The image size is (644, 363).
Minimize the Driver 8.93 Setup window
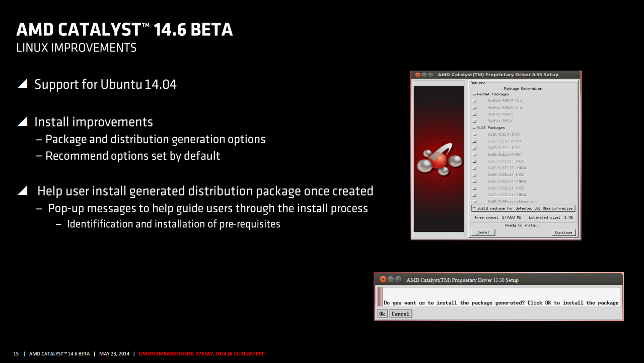[x=424, y=75]
